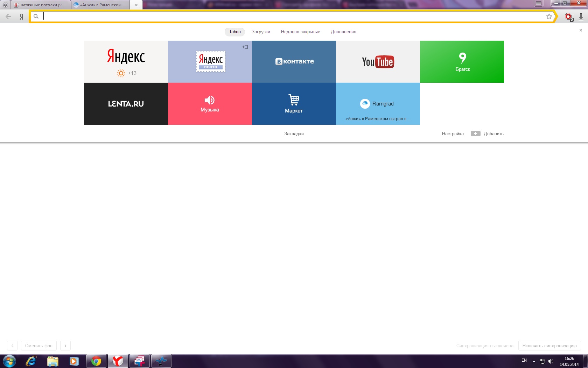Bookmark page with the star icon
Image resolution: width=588 pixels, height=368 pixels.
549,16
